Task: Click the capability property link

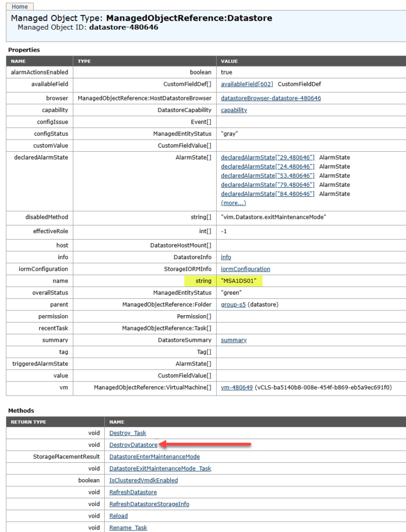Action: [x=234, y=110]
